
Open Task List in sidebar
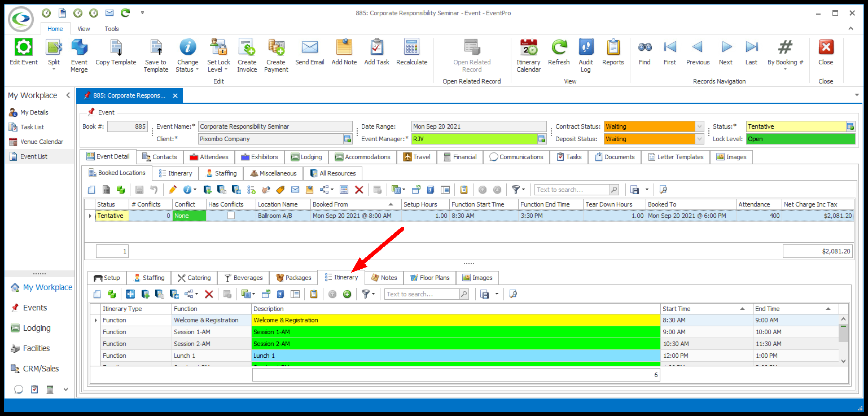point(32,127)
